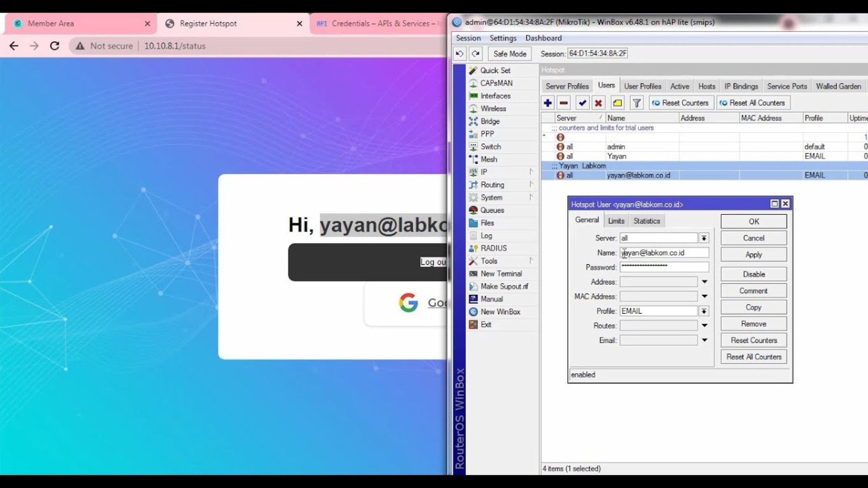868x488 pixels.
Task: Expand the Email field arrow
Action: click(704, 340)
